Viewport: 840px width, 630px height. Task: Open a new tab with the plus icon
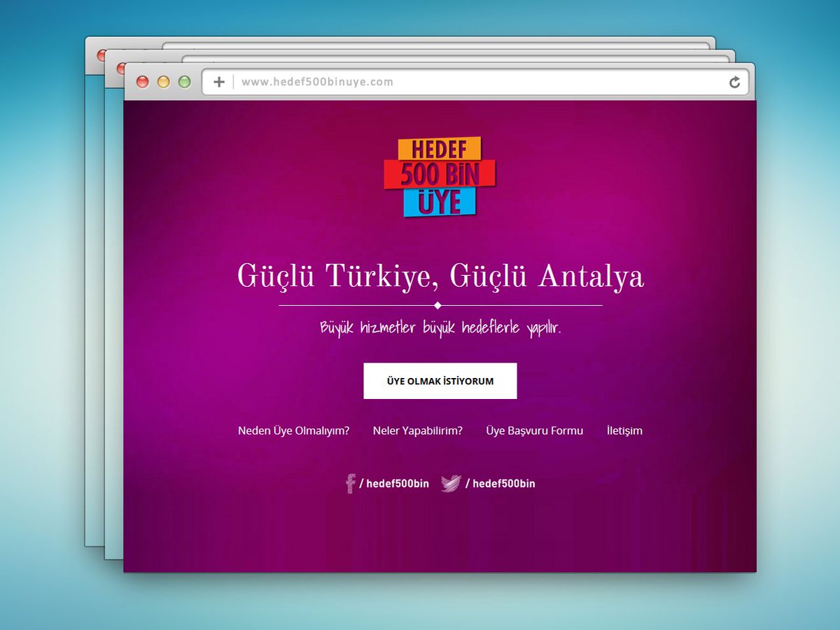pyautogui.click(x=218, y=82)
